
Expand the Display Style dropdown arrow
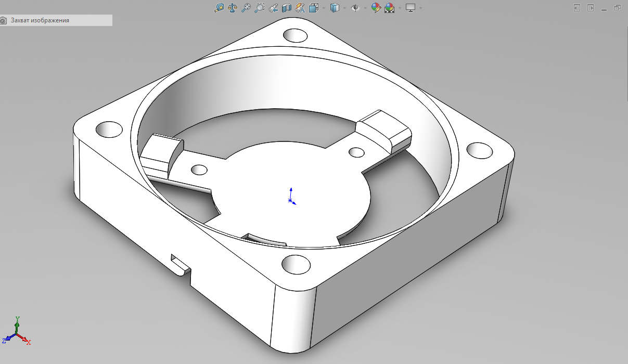[344, 8]
